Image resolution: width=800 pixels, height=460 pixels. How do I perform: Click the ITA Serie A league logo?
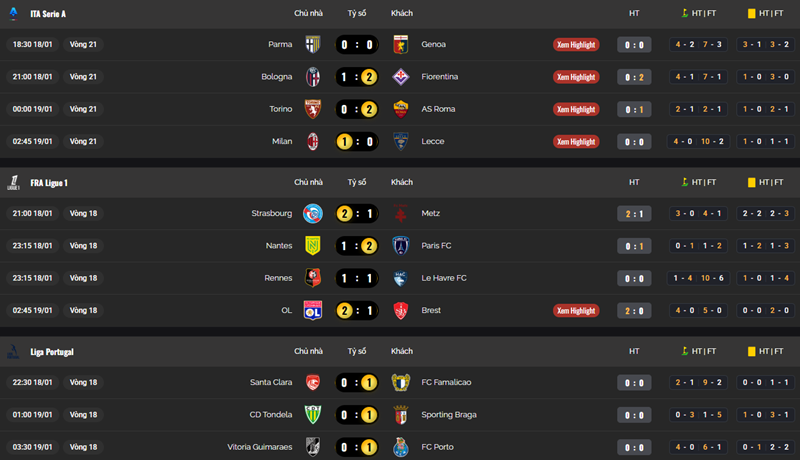coord(13,14)
